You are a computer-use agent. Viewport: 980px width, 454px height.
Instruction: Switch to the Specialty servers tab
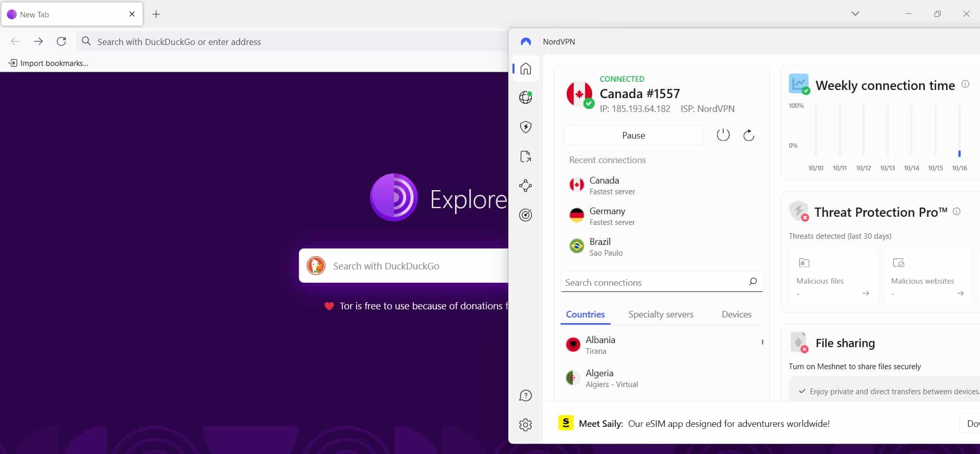click(661, 314)
